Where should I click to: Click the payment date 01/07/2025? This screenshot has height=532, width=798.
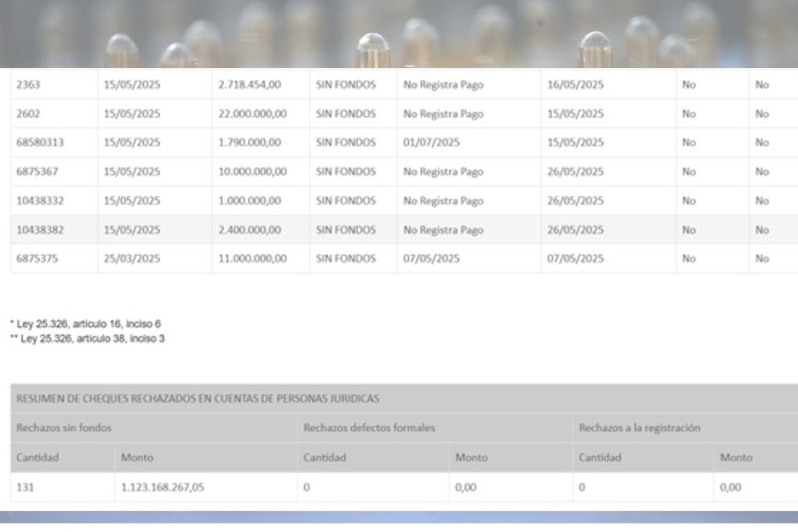pyautogui.click(x=431, y=143)
